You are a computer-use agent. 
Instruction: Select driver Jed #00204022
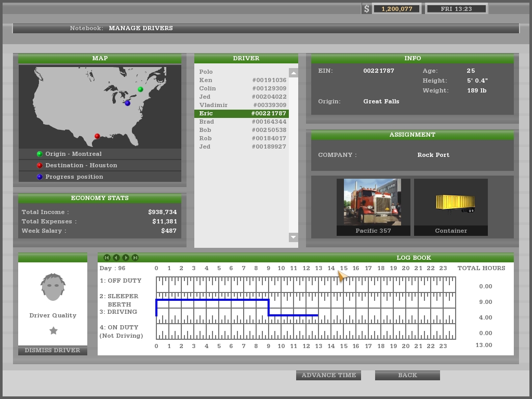coord(242,97)
